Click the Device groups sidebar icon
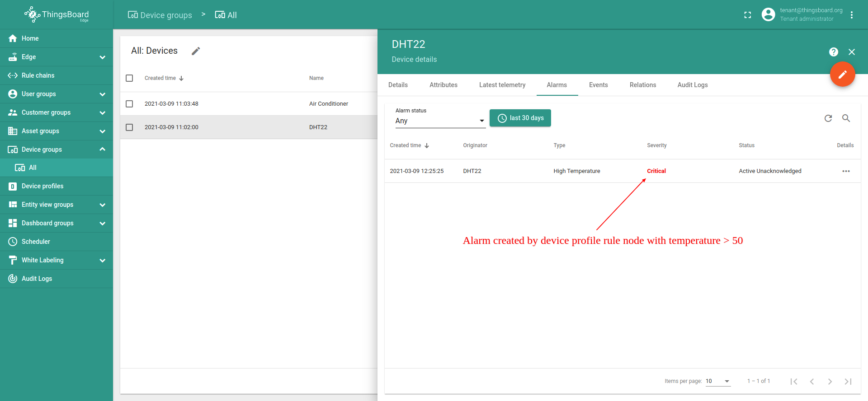 click(13, 149)
